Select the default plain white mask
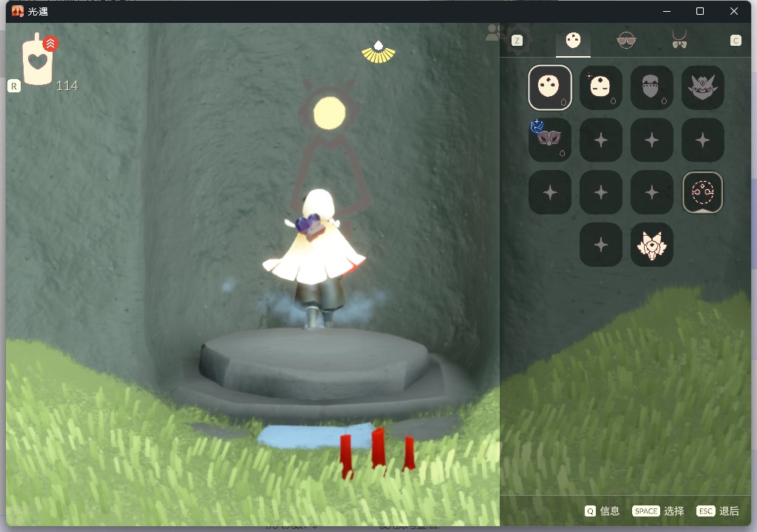This screenshot has height=532, width=757. (x=550, y=88)
